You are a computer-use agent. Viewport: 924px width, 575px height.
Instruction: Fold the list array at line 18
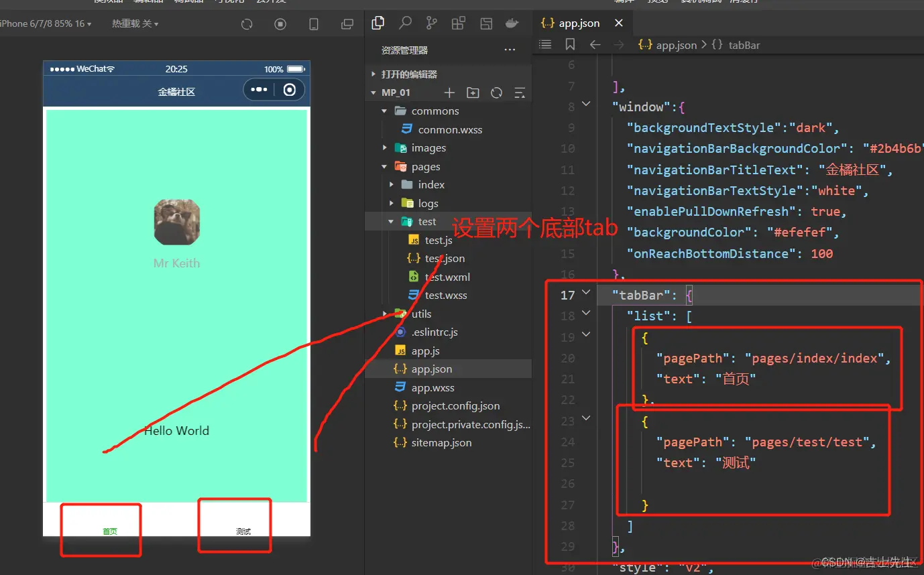click(586, 313)
